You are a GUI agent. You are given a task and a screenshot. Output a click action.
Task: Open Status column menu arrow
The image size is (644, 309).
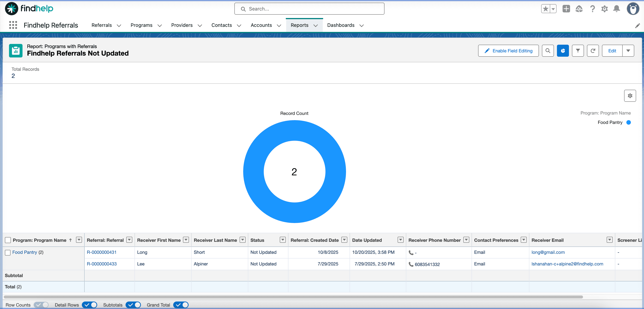[283, 240]
